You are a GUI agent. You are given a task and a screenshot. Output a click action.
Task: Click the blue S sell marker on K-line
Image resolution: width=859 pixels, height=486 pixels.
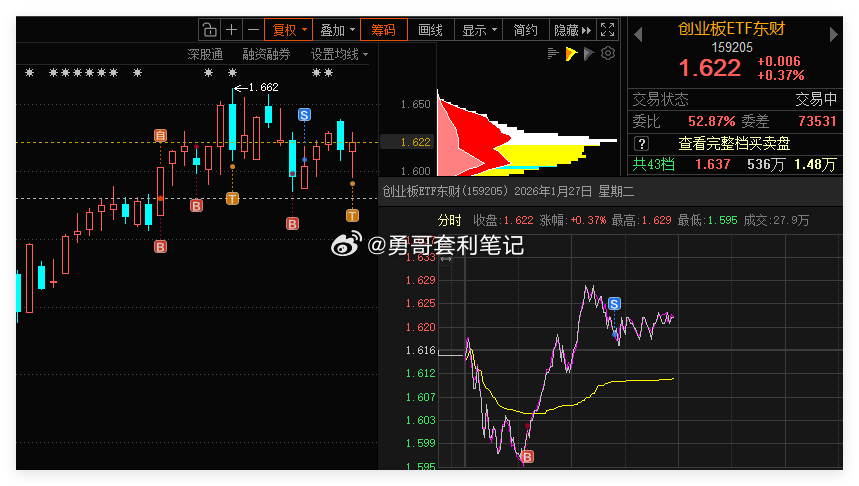click(304, 115)
